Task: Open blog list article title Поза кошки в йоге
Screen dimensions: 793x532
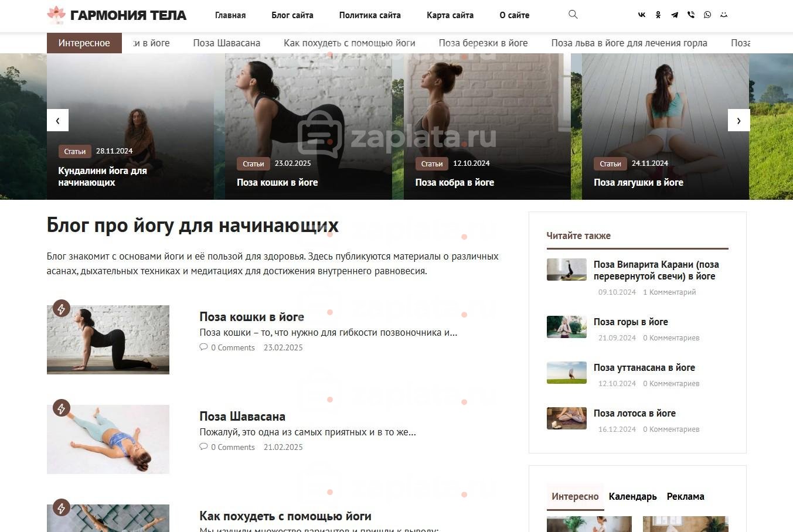Action: pyautogui.click(x=251, y=317)
